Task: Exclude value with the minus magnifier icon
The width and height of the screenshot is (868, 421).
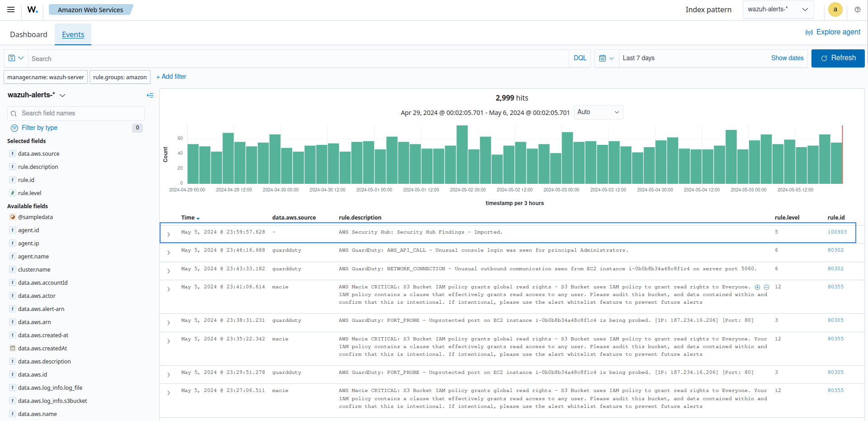Action: [766, 287]
